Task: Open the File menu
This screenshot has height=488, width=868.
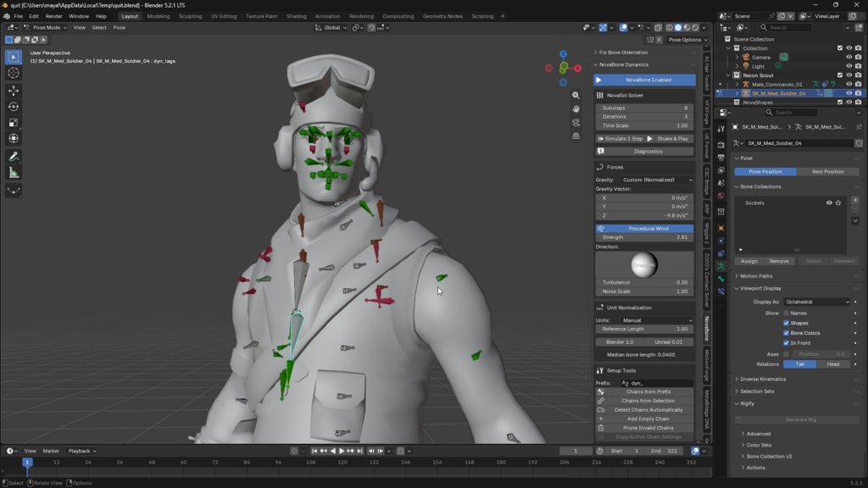Action: pos(19,16)
